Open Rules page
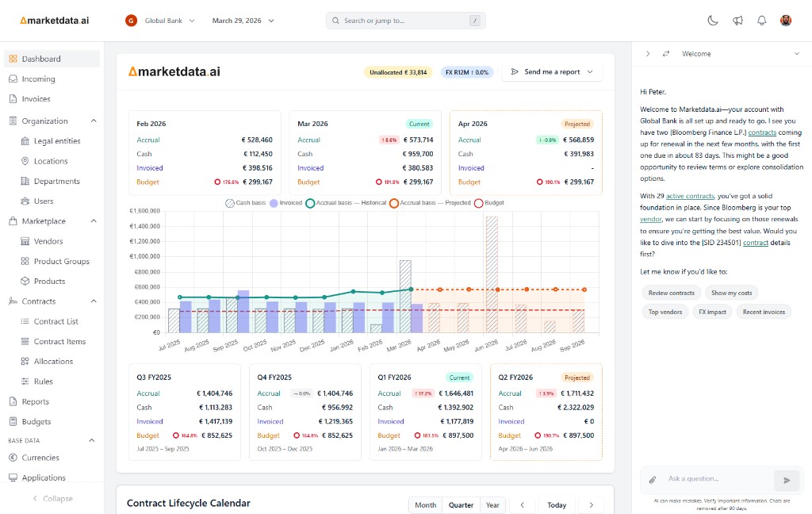This screenshot has width=812, height=514. point(44,382)
